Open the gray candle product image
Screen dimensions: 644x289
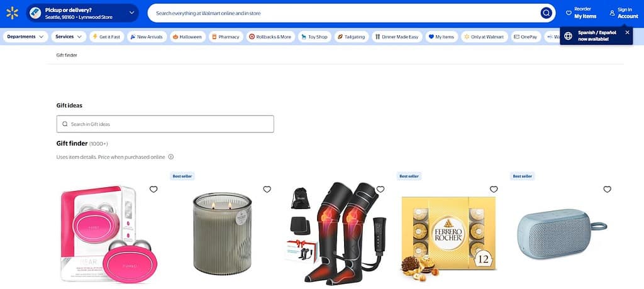222,233
